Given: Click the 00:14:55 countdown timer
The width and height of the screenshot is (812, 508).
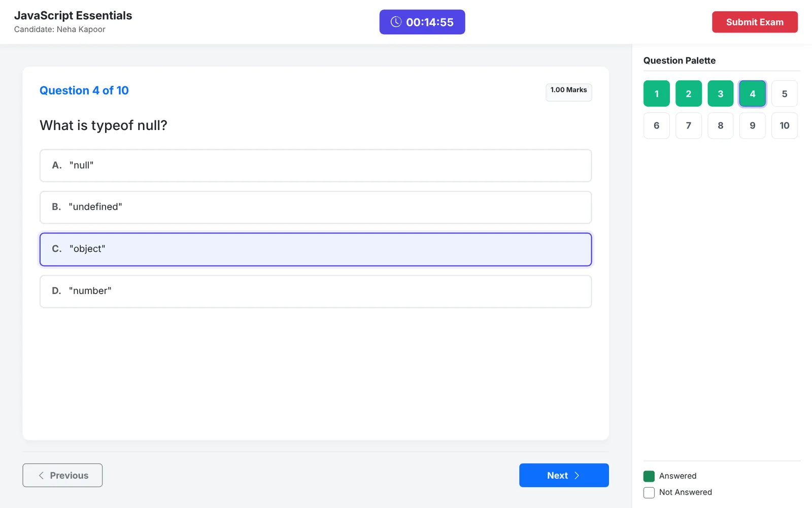Looking at the screenshot, I should pos(422,22).
